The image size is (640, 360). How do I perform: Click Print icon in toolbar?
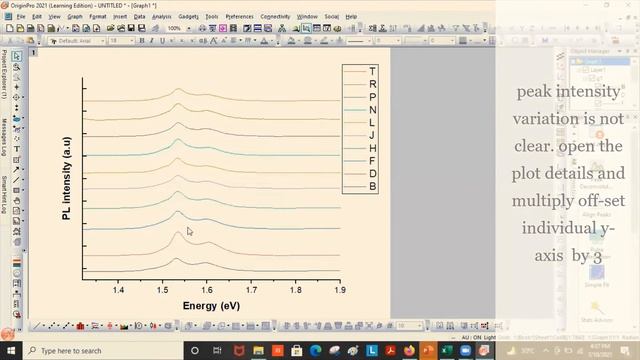202,28
